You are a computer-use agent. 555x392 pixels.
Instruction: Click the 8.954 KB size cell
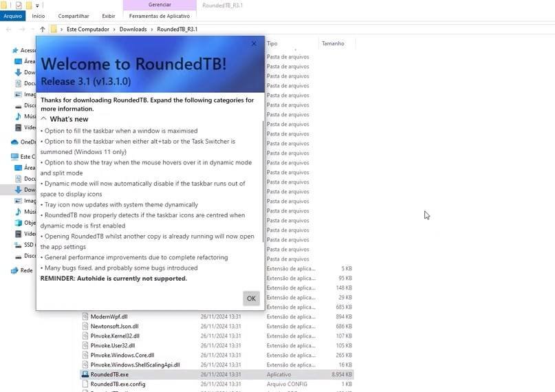pos(342,374)
